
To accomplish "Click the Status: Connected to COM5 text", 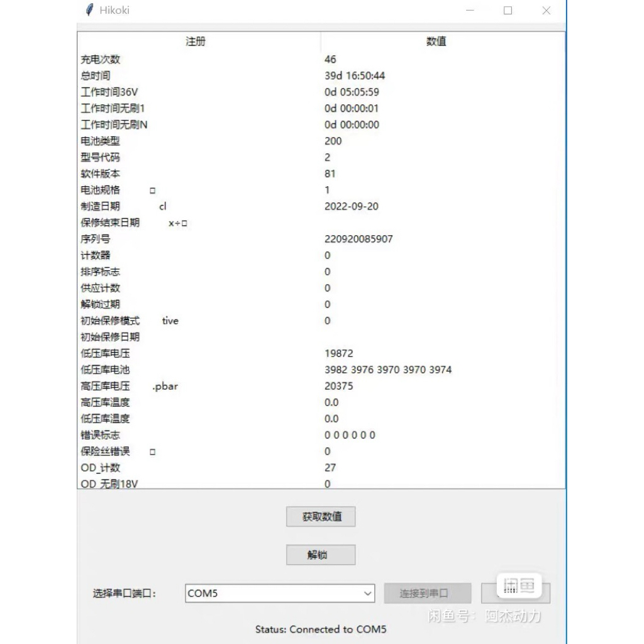I will tap(321, 629).
